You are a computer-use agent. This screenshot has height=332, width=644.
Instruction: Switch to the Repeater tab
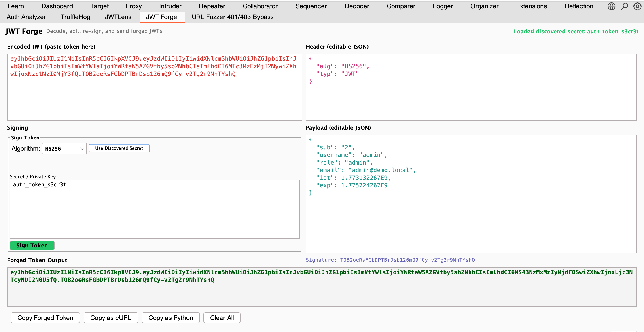[x=212, y=6]
